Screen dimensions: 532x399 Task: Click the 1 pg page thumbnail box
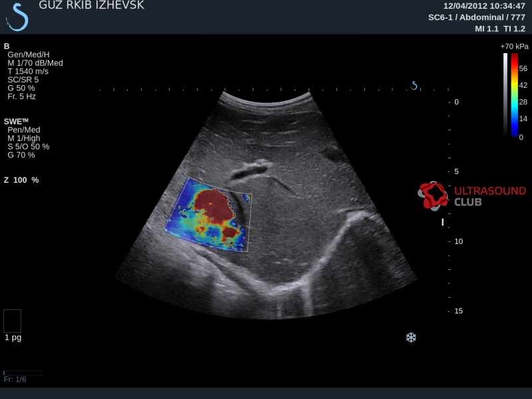point(12,321)
